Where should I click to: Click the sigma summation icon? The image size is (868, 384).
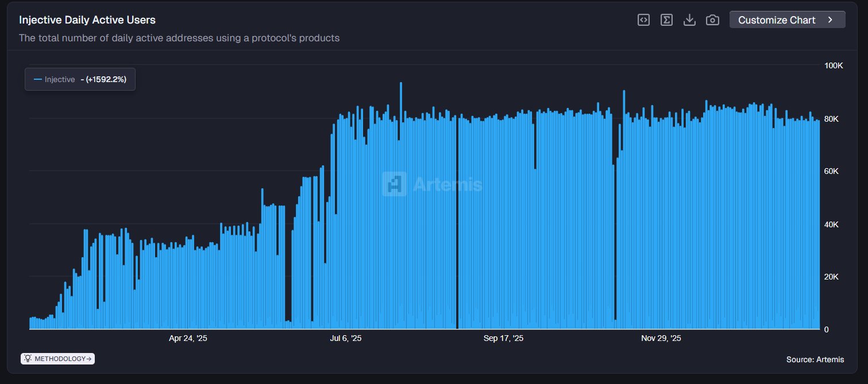(x=666, y=20)
